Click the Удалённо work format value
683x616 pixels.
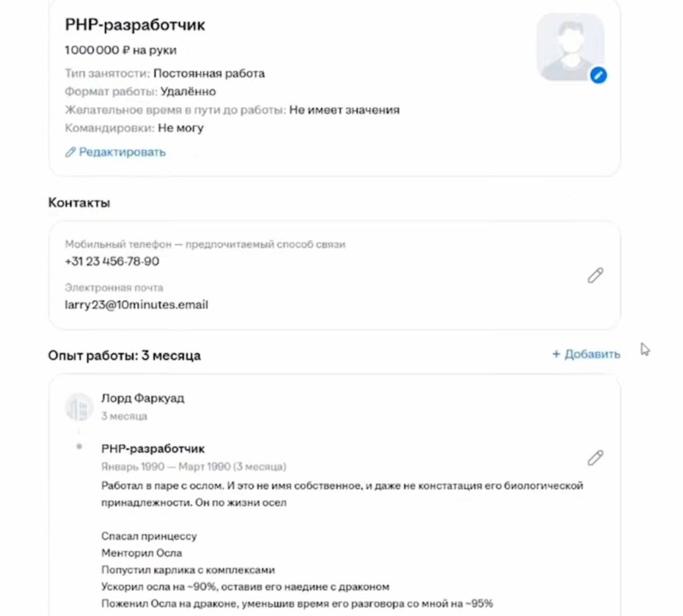click(188, 92)
